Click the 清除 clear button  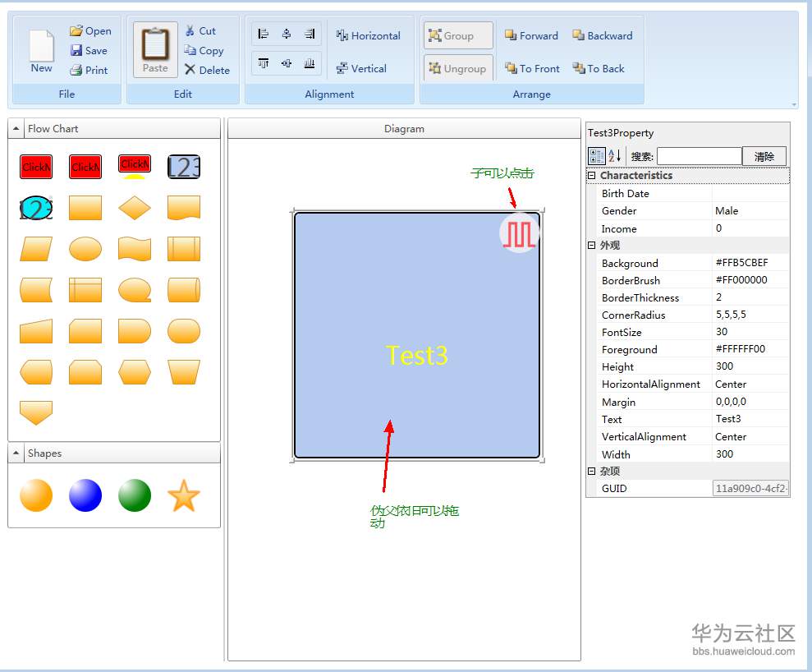pyautogui.click(x=764, y=156)
